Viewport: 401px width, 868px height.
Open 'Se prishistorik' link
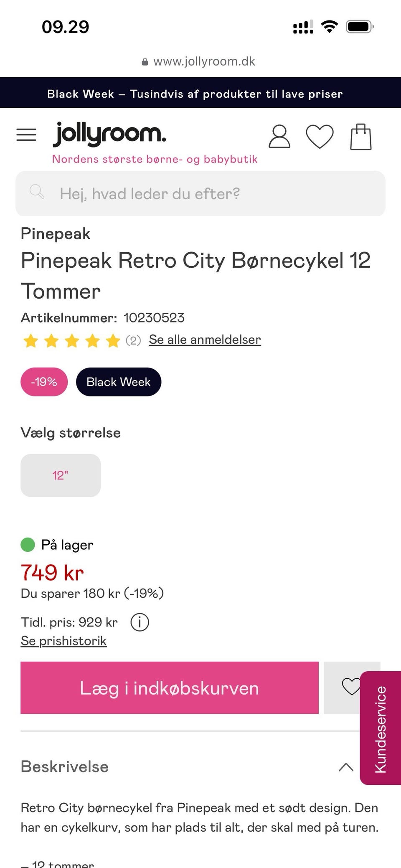click(x=63, y=641)
